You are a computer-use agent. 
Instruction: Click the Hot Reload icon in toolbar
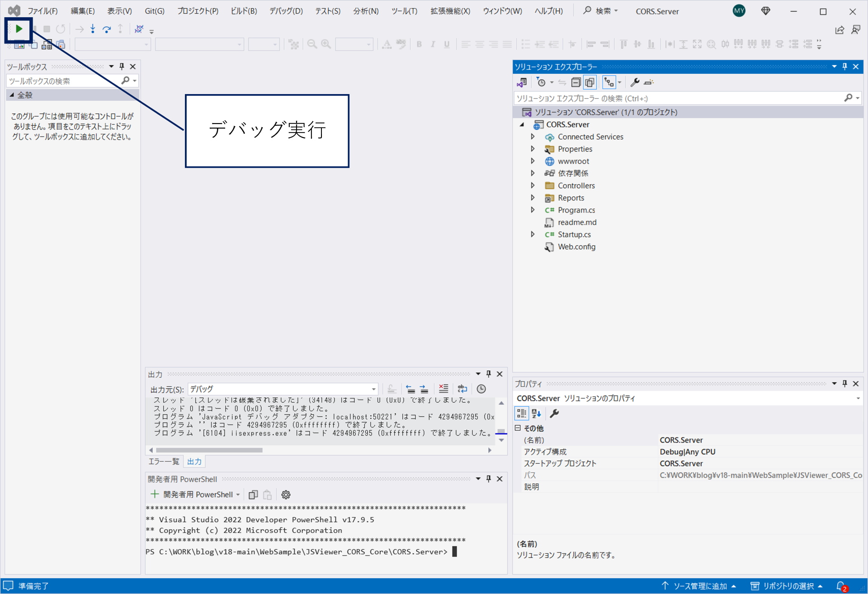(x=139, y=29)
